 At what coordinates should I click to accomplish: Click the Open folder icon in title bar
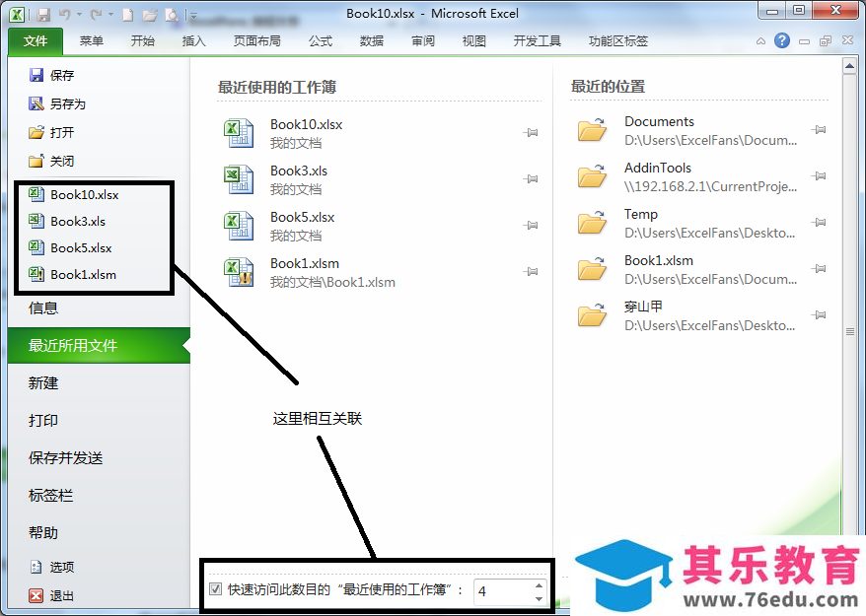[150, 15]
